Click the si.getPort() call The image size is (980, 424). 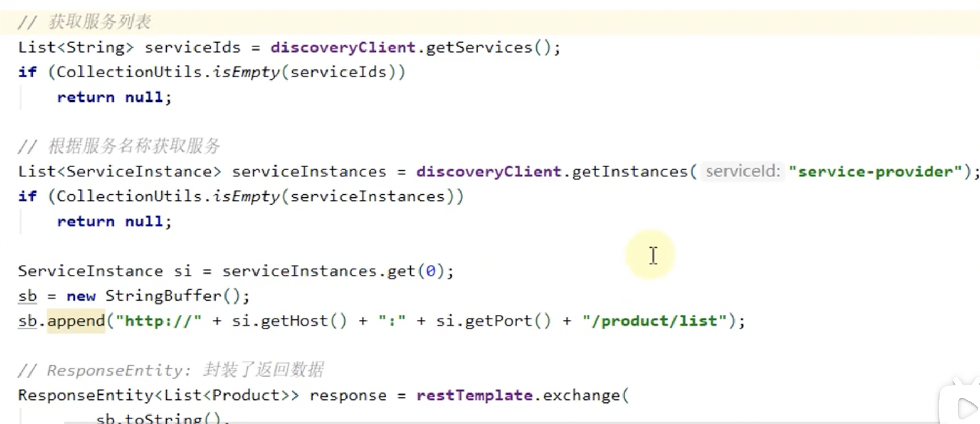[x=494, y=321]
